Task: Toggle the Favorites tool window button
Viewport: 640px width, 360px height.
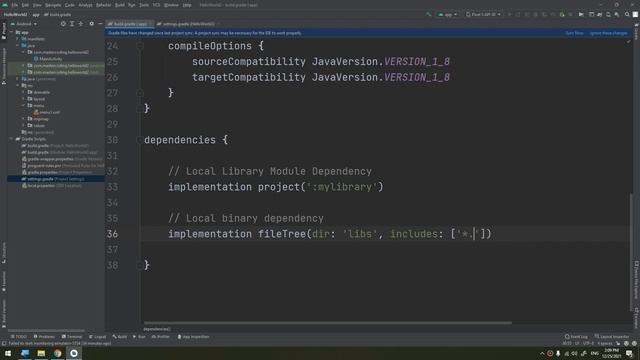Action: [4, 281]
